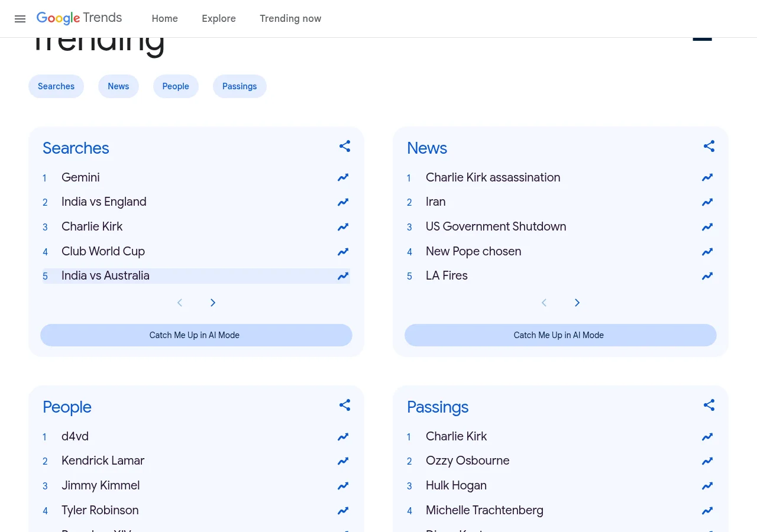Screen dimensions: 757x532
Task: Go to next page of Searches list
Action: pyautogui.click(x=213, y=303)
